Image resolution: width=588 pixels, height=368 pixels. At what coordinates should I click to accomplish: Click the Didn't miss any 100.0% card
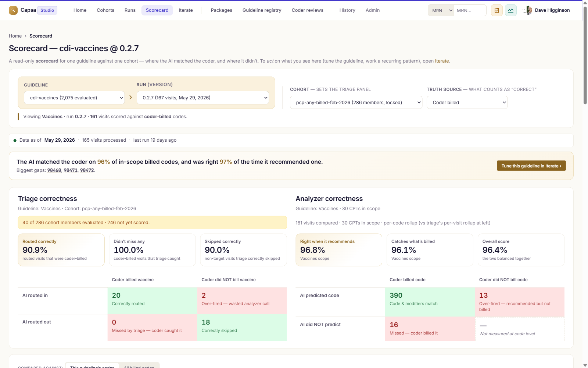point(152,250)
